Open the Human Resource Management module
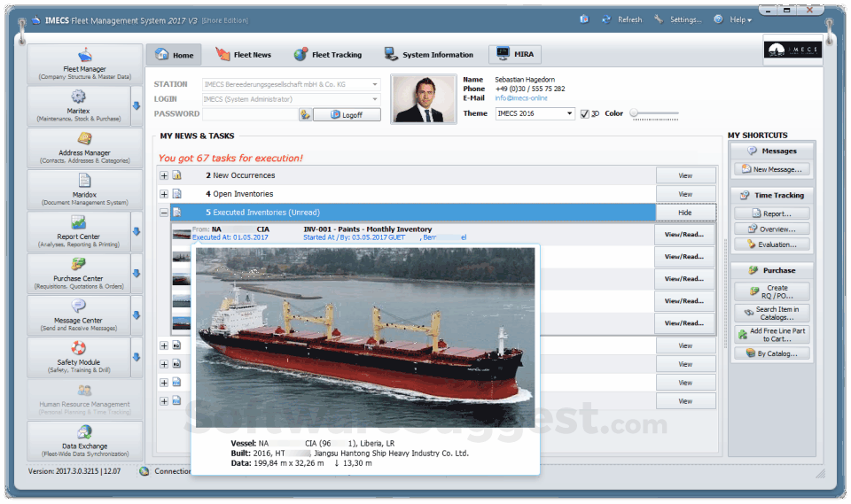The image size is (851, 504). (x=85, y=399)
